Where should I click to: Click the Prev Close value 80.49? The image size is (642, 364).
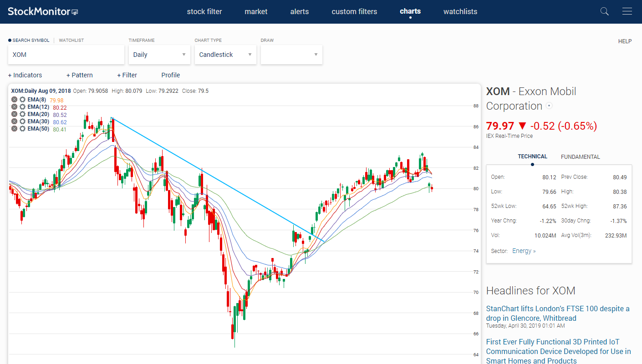(x=620, y=177)
